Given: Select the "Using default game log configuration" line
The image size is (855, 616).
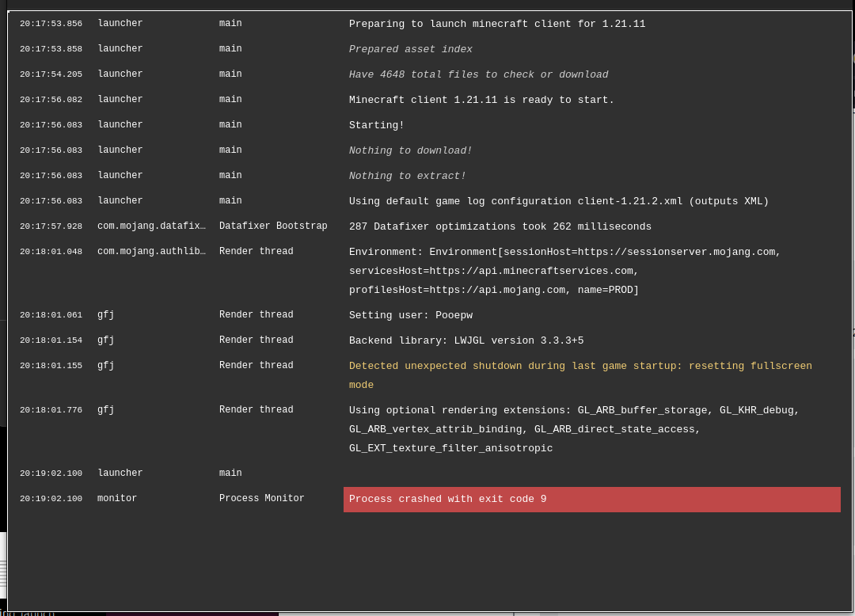Looking at the screenshot, I should [559, 201].
